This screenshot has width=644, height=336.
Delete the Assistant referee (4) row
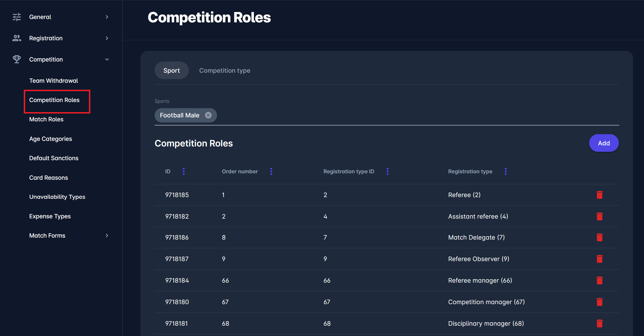(x=599, y=216)
